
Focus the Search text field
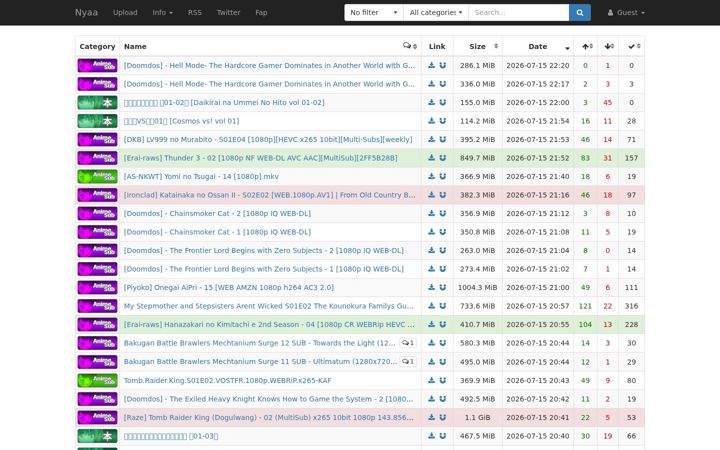point(518,12)
